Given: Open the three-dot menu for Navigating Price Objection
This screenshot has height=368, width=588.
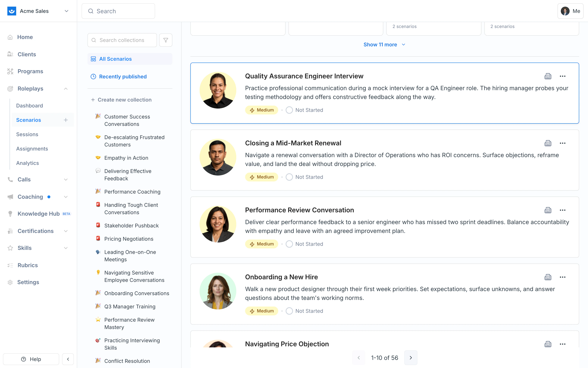Looking at the screenshot, I should click(x=562, y=344).
